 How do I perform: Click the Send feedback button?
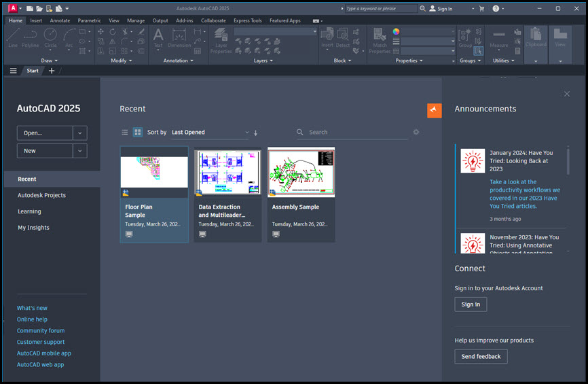pyautogui.click(x=481, y=357)
